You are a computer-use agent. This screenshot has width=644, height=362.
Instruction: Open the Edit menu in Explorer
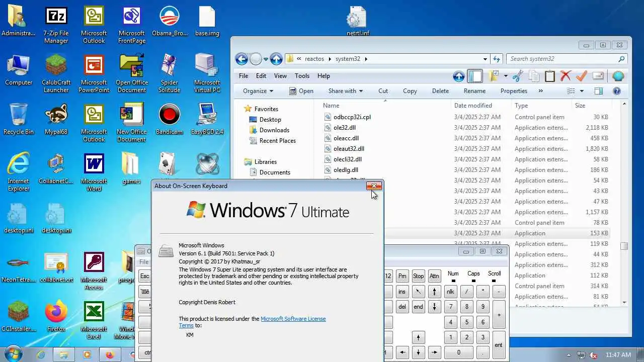(x=261, y=76)
